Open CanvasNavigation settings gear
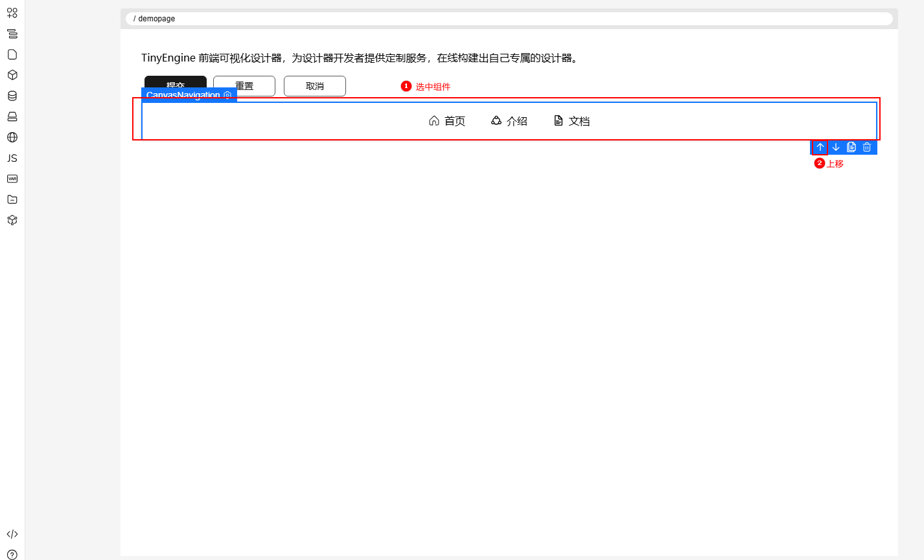The image size is (924, 560). click(227, 95)
